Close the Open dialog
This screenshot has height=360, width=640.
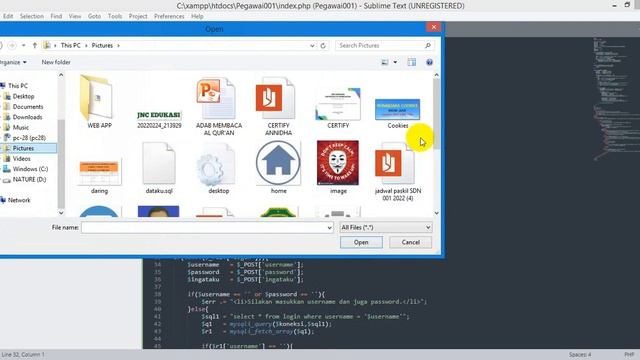pos(433,27)
